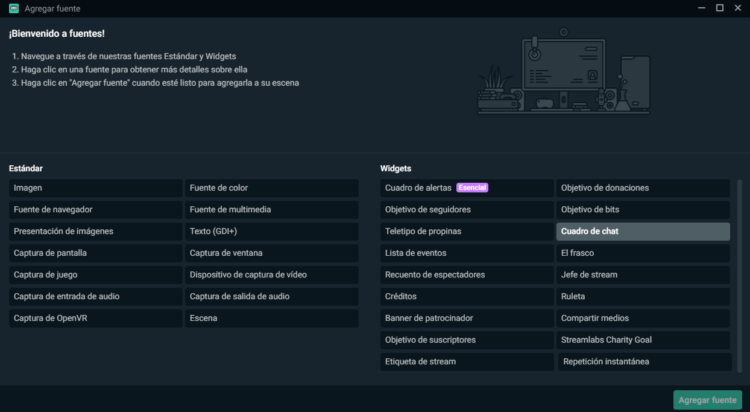
Task: Click the desktop setup illustration
Action: [x=564, y=71]
